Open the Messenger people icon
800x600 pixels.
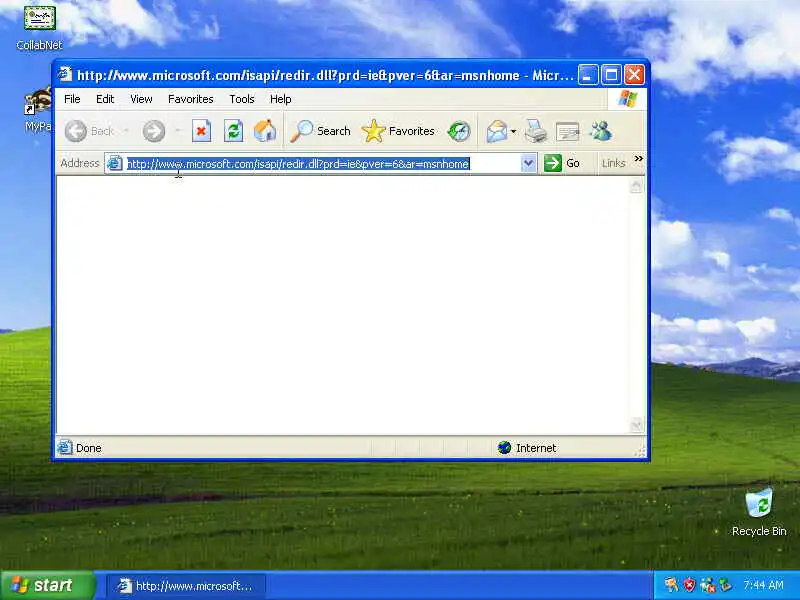click(x=601, y=131)
